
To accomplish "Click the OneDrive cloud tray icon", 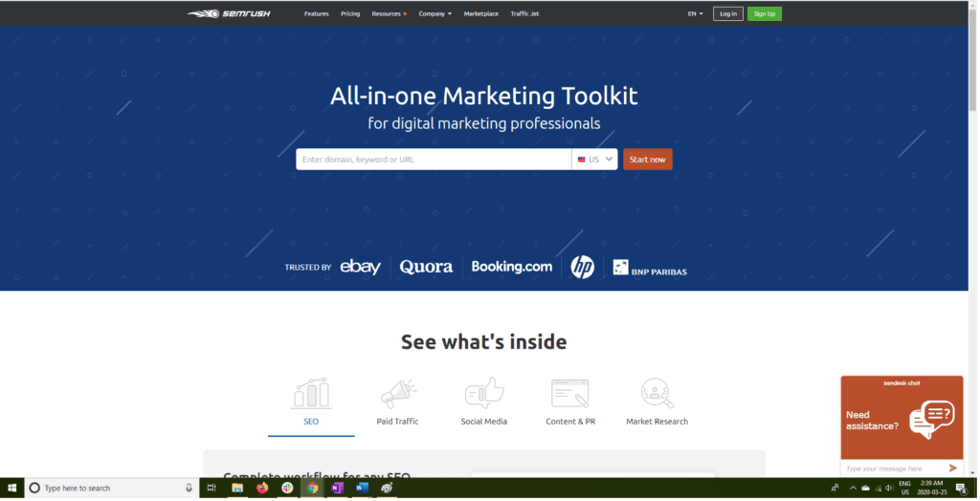I will tap(866, 489).
